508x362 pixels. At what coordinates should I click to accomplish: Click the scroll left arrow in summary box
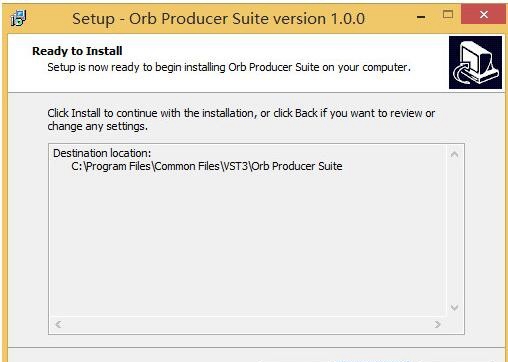click(x=58, y=324)
